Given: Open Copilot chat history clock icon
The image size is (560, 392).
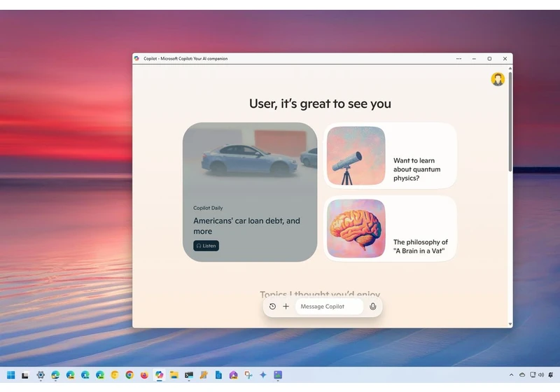Looking at the screenshot, I should [x=272, y=307].
